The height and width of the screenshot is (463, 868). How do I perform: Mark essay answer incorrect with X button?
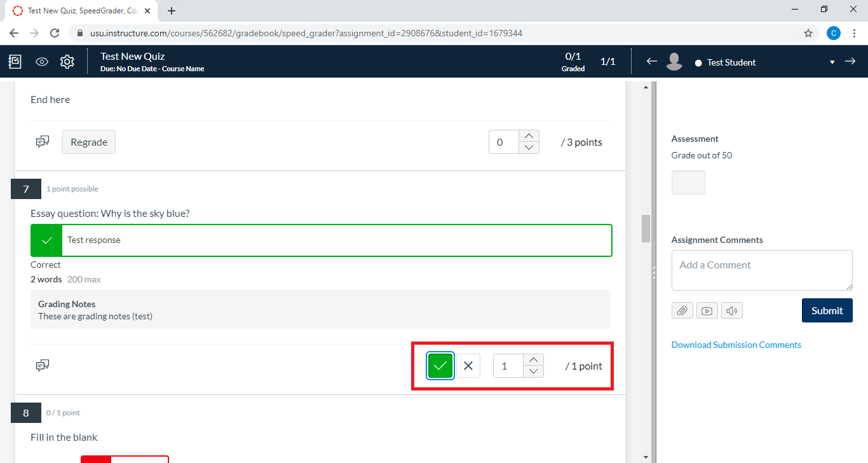coord(468,366)
